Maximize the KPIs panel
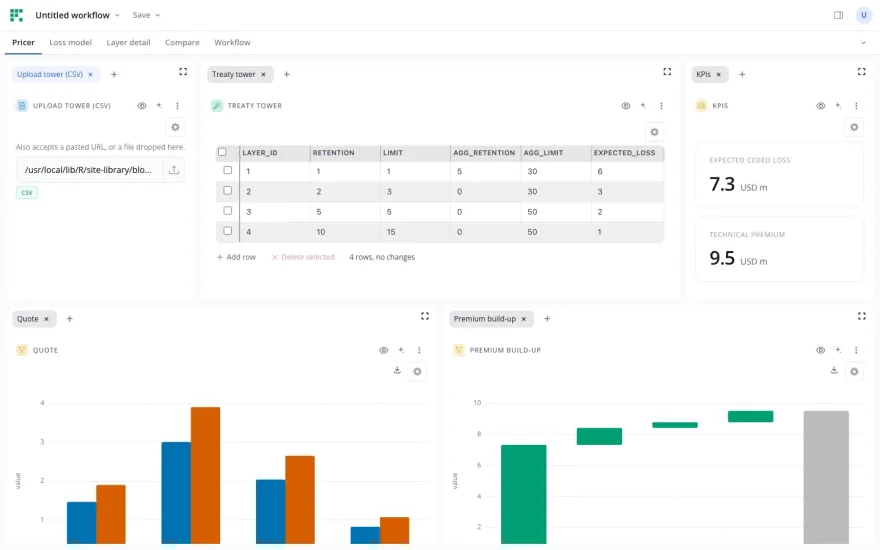 [x=861, y=72]
